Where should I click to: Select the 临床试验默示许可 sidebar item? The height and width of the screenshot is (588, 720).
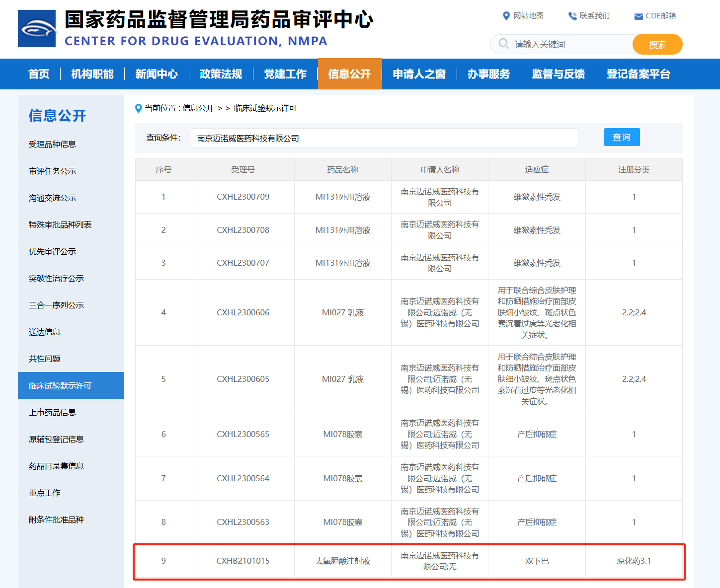click(71, 385)
